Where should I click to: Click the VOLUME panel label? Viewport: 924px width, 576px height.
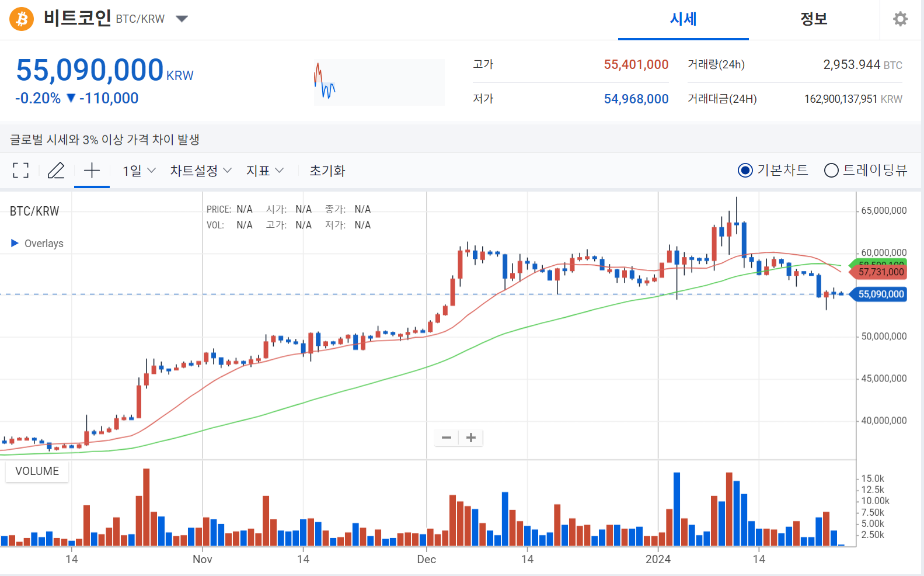[37, 471]
